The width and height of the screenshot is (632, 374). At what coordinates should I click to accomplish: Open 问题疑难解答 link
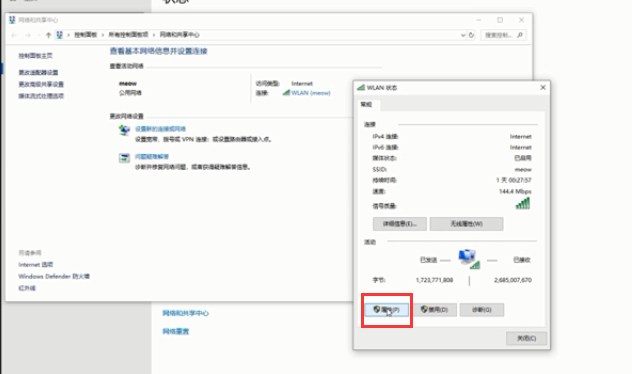[x=152, y=156]
